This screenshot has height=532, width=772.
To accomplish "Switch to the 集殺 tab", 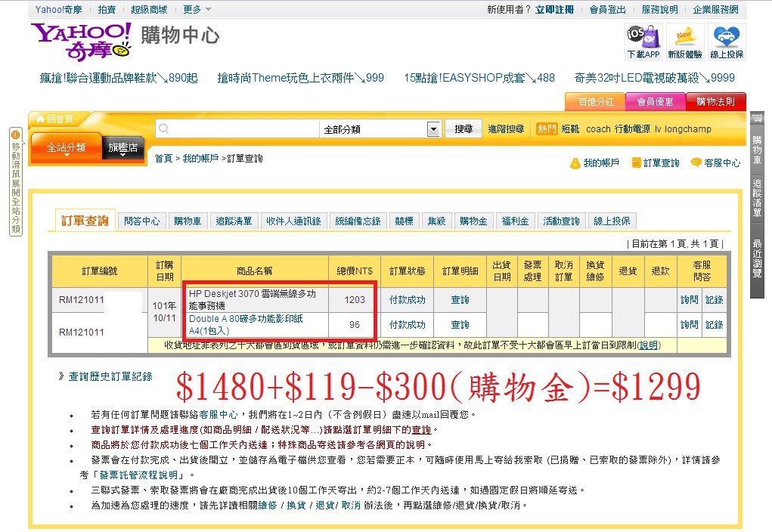I will coord(437,221).
